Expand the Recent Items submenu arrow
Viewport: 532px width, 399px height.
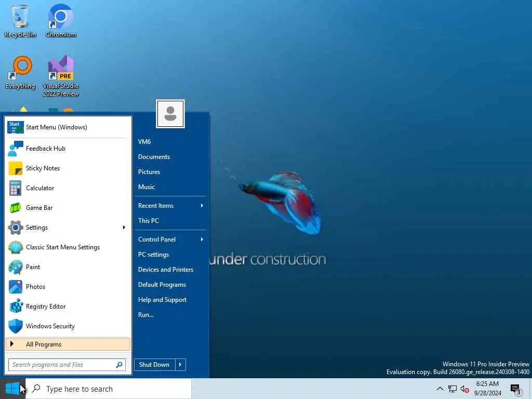202,206
